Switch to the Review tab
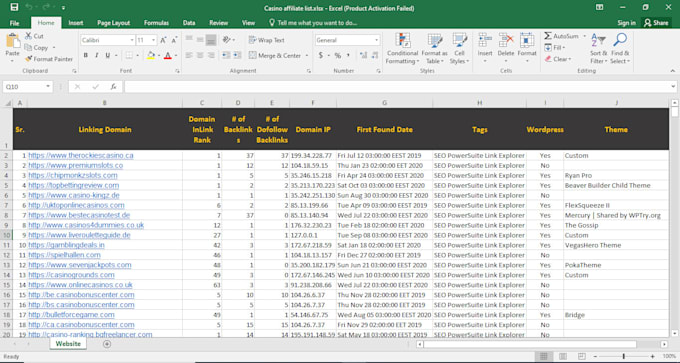Image resolution: width=680 pixels, height=363 pixels. coord(219,23)
